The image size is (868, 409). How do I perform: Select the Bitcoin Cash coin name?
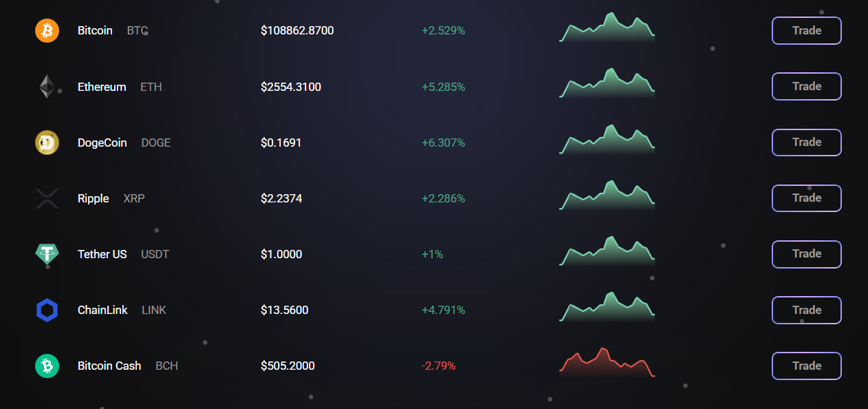109,366
